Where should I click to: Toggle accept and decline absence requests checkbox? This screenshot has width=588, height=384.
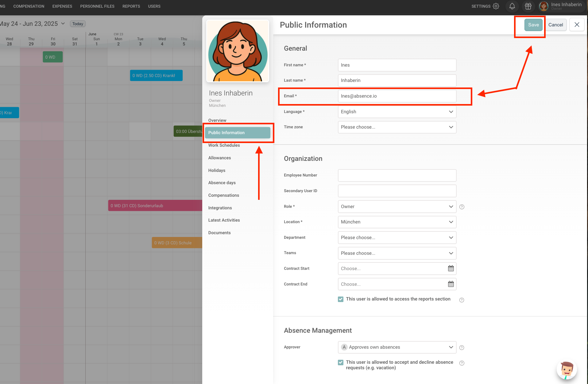point(341,363)
